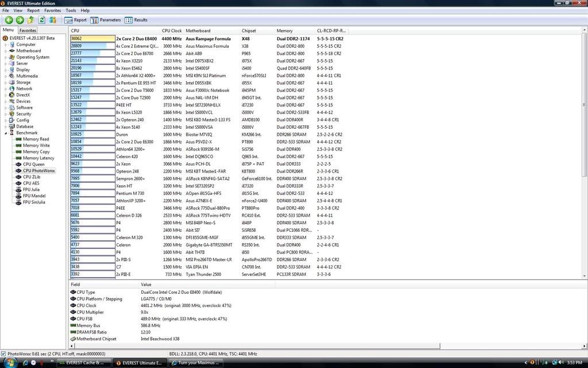Open the View menu

tap(18, 10)
